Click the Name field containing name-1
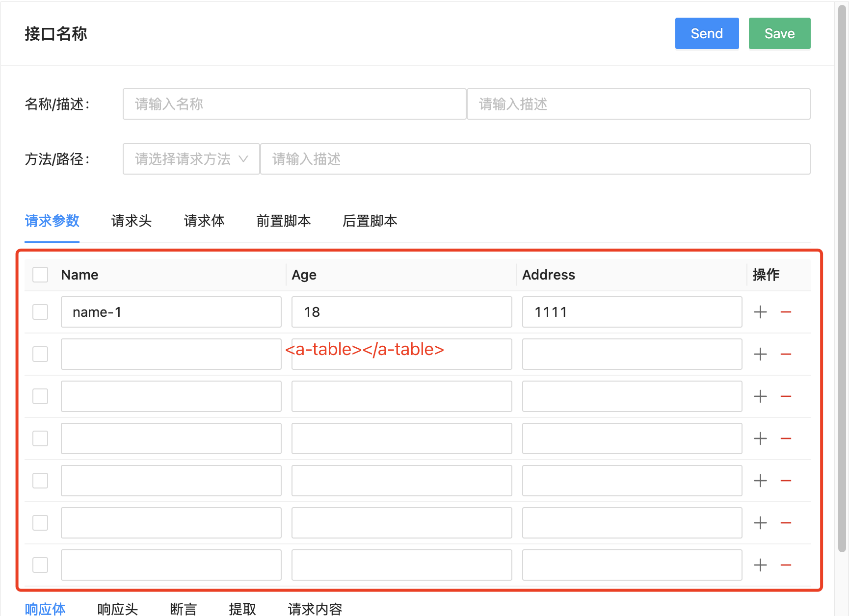This screenshot has width=849, height=616. 171,312
